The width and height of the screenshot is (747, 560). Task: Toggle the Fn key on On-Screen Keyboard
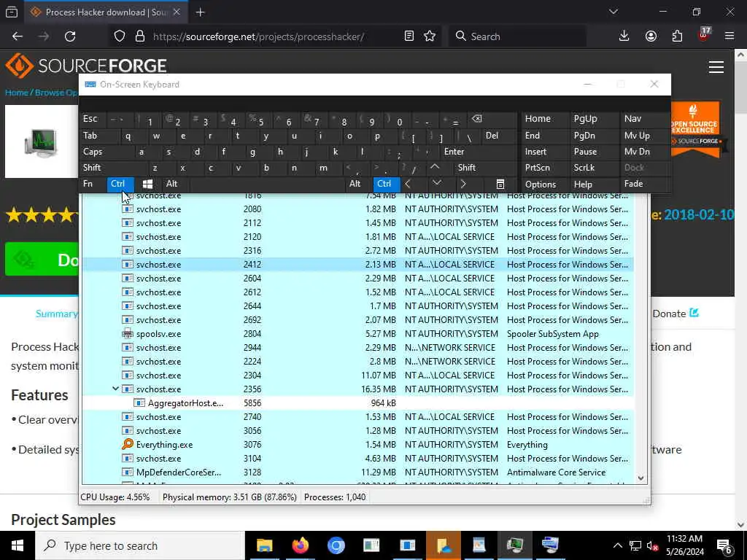click(x=93, y=184)
